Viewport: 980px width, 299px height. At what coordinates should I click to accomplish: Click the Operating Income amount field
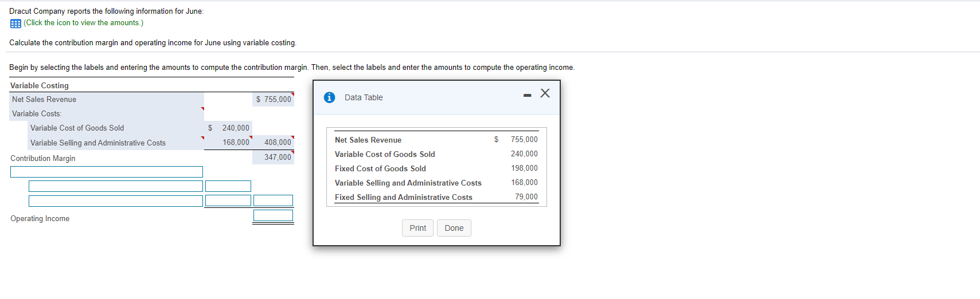[273, 215]
